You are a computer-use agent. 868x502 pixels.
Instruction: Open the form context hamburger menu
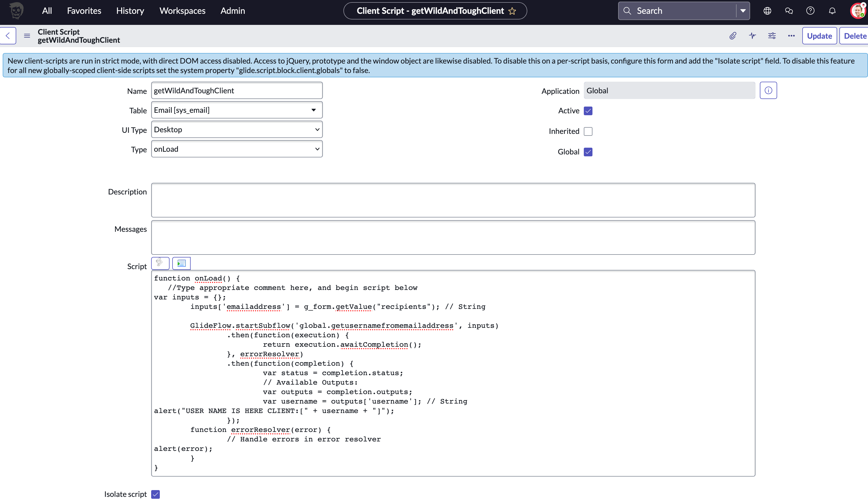point(27,36)
